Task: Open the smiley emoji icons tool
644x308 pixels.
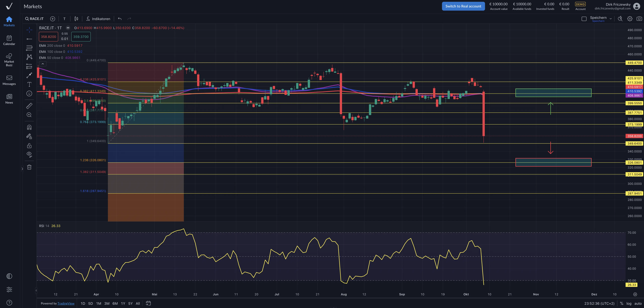Action: tap(29, 94)
